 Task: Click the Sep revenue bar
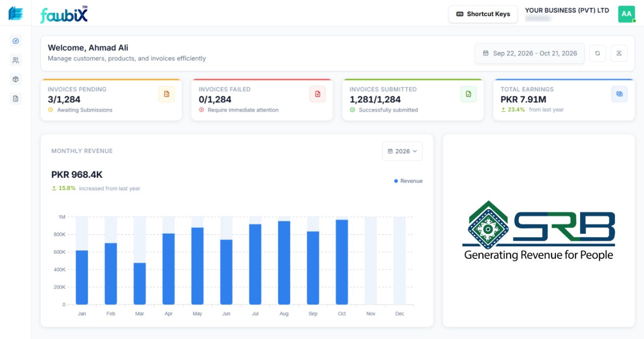[x=313, y=268]
